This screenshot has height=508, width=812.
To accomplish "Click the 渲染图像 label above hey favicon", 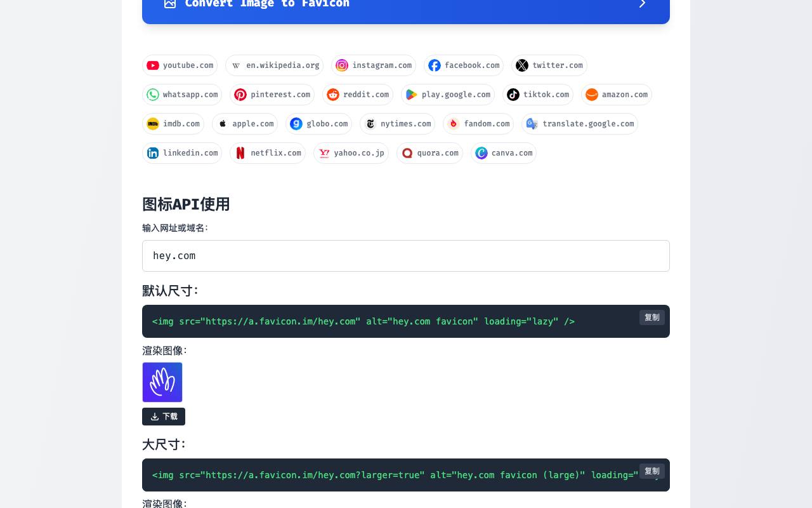I will (x=165, y=351).
